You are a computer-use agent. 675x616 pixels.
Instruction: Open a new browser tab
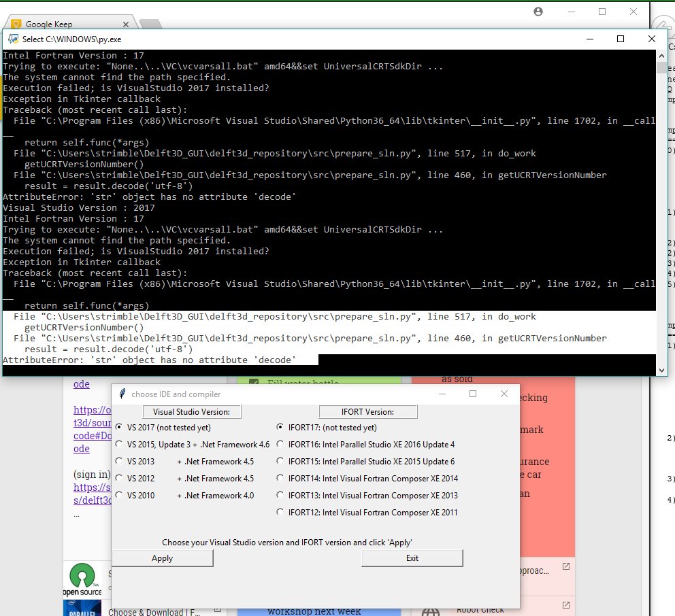(x=150, y=24)
